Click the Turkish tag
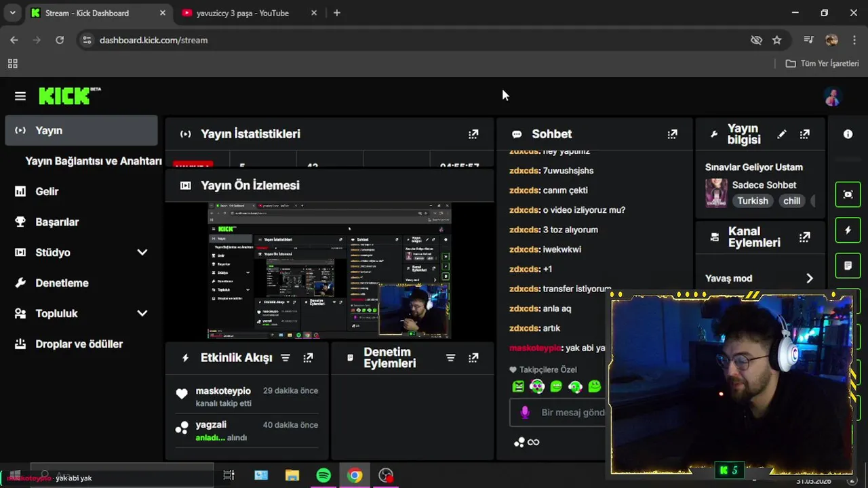This screenshot has height=488, width=868. pos(753,201)
